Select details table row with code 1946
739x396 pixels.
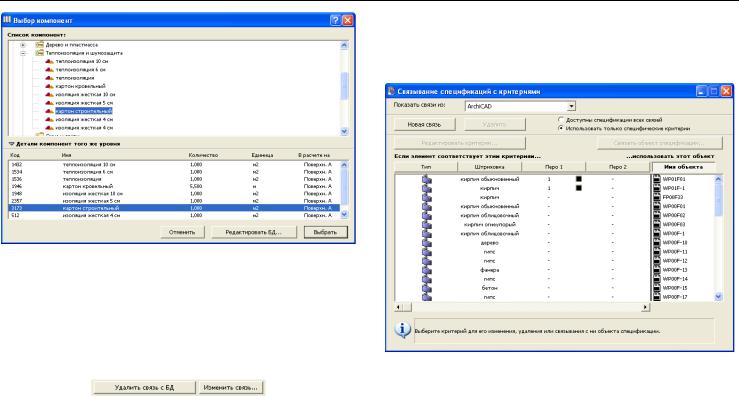pos(174,186)
